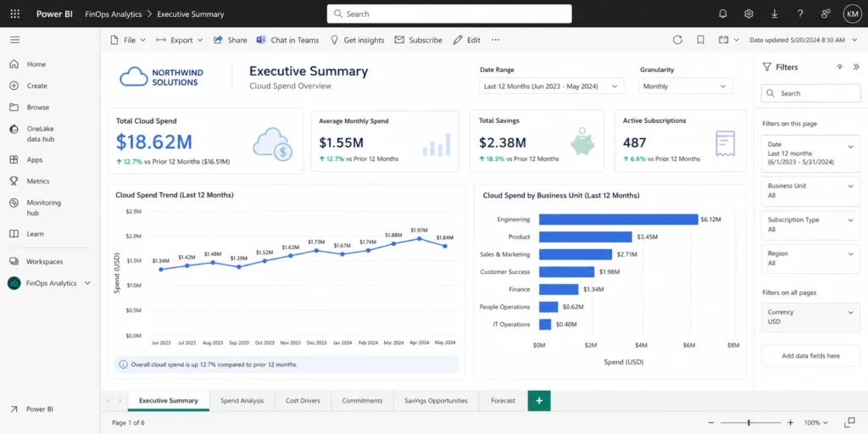The image size is (868, 434).
Task: Expand the Business Unit filter card
Action: 851,186
